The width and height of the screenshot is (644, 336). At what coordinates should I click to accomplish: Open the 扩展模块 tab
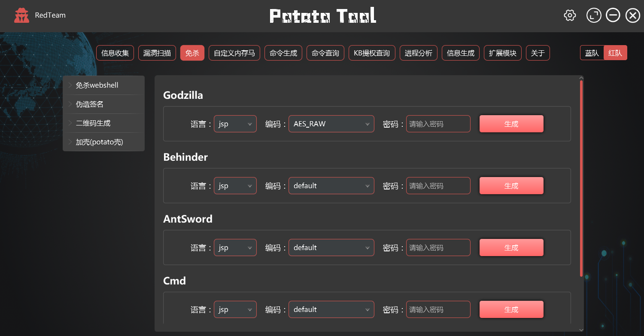[x=503, y=53]
